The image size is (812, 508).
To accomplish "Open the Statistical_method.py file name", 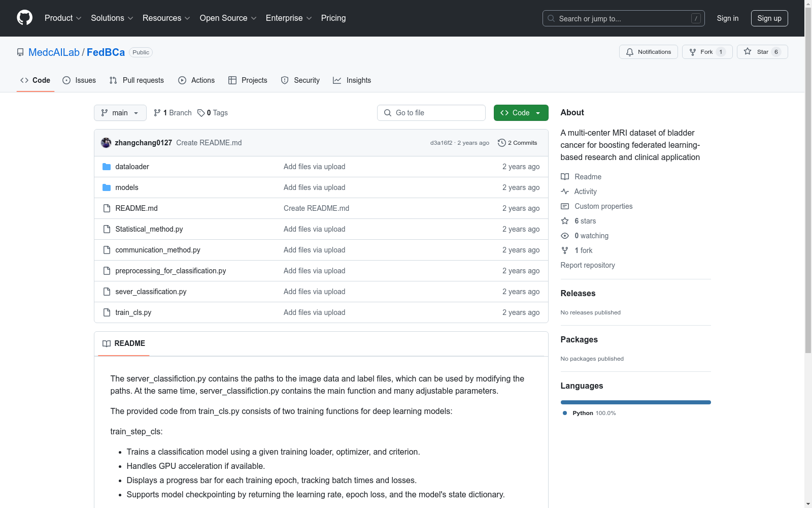I will pyautogui.click(x=149, y=229).
